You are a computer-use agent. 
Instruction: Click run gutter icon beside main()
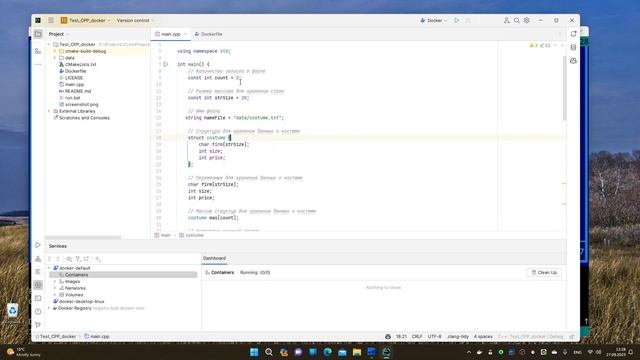tap(166, 64)
